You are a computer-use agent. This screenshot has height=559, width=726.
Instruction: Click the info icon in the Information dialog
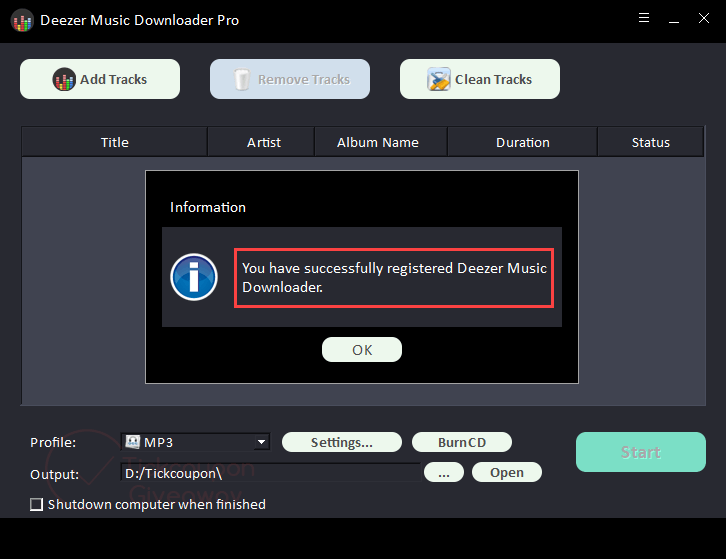click(194, 277)
